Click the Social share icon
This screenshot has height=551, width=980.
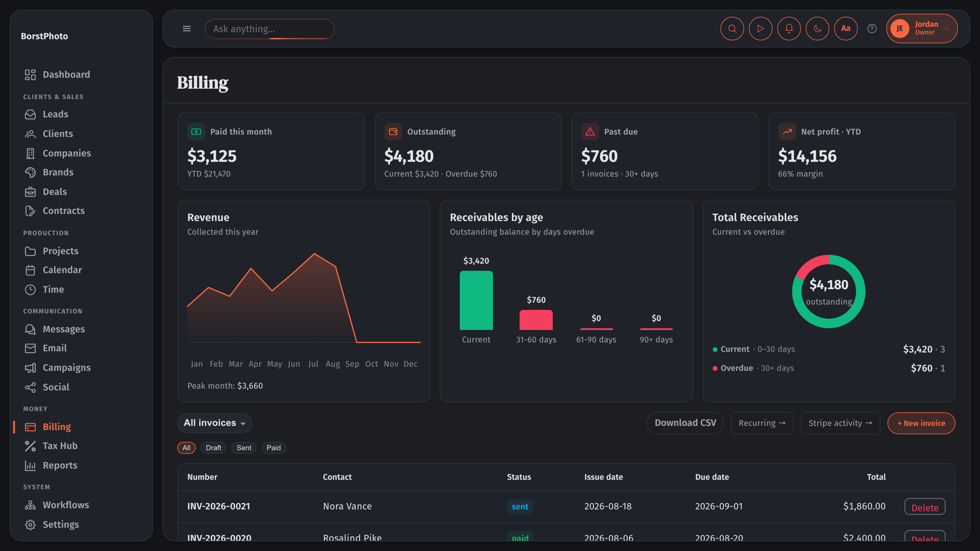[30, 387]
